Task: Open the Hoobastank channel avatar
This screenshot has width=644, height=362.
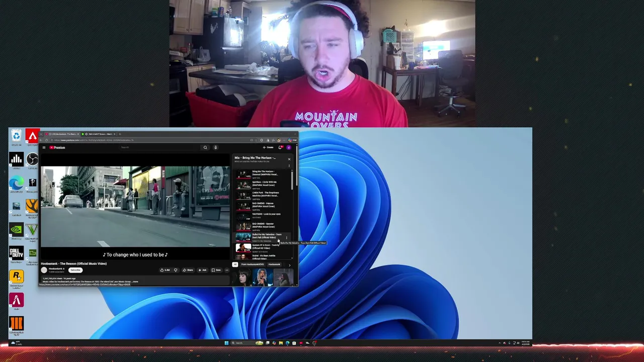Action: pyautogui.click(x=44, y=270)
